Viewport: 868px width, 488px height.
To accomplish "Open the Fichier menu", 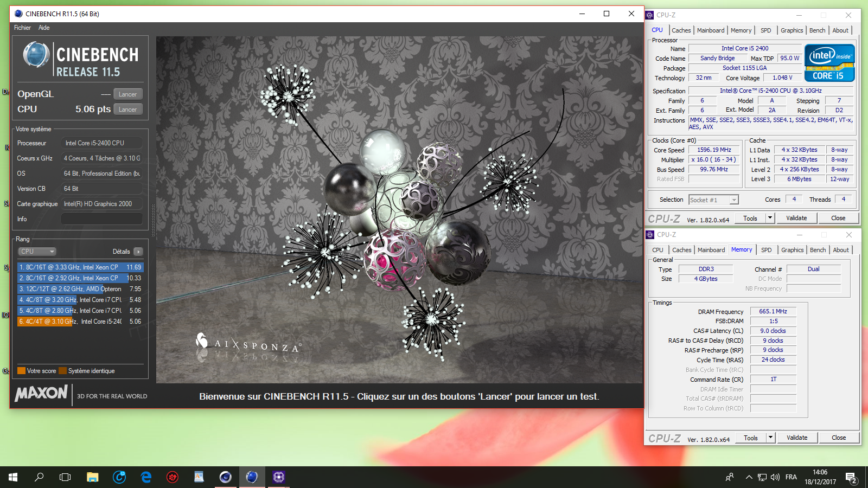I will tap(22, 28).
